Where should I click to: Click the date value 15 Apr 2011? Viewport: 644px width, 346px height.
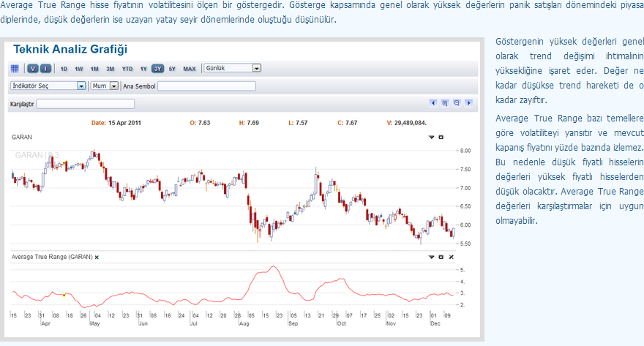pyautogui.click(x=124, y=123)
